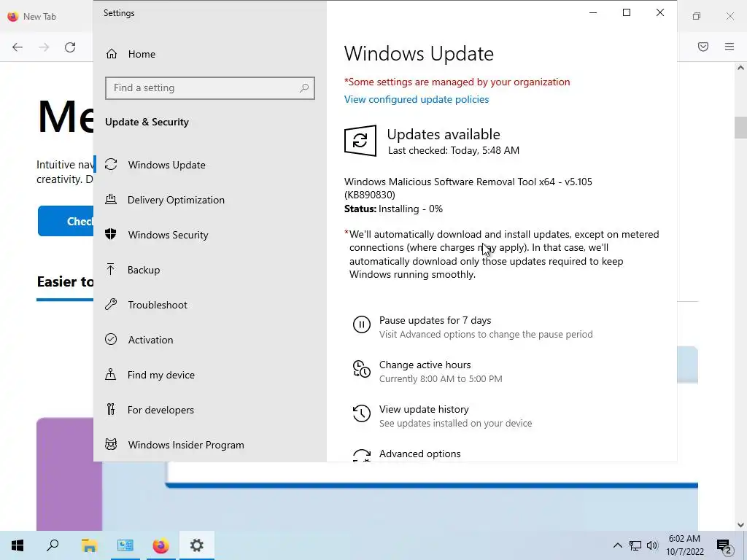Open Windows Security page
This screenshot has height=560, width=747.
(169, 235)
